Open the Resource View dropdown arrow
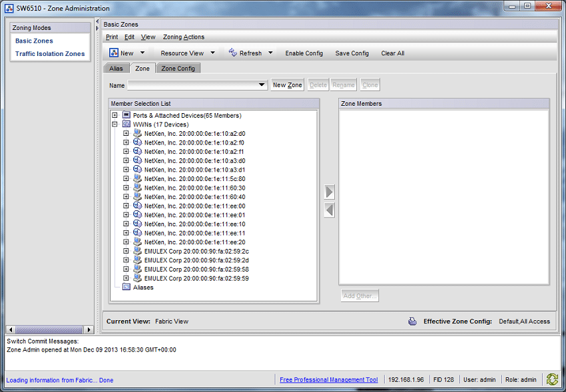Image resolution: width=566 pixels, height=392 pixels. 213,53
